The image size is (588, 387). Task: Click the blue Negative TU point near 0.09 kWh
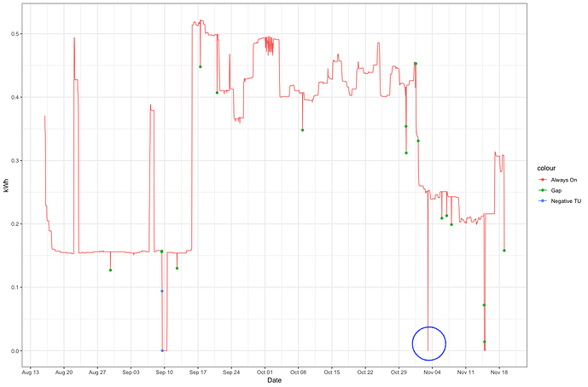[162, 291]
